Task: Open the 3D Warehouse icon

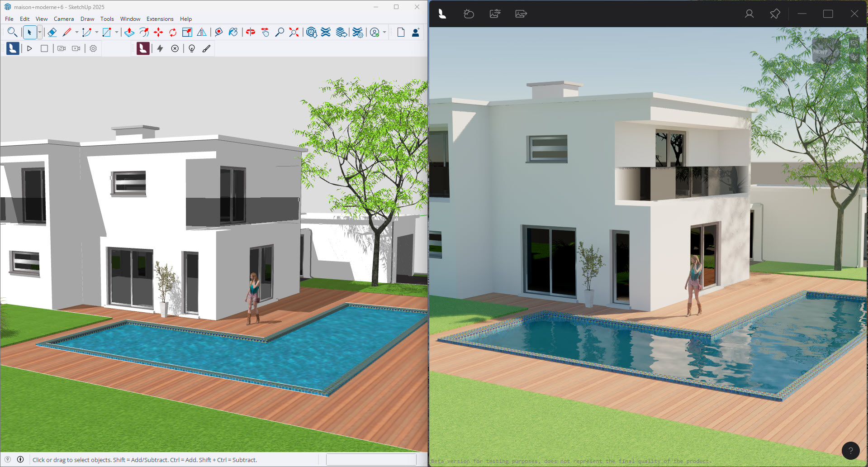Action: [311, 32]
